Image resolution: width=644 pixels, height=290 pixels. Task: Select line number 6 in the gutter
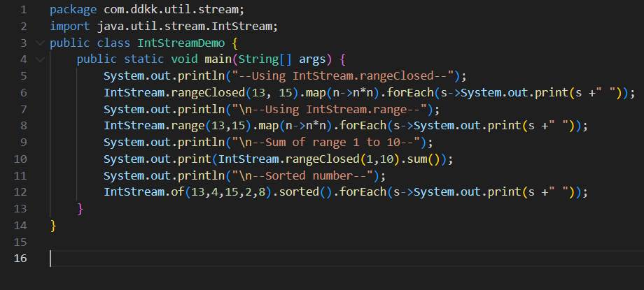click(23, 93)
